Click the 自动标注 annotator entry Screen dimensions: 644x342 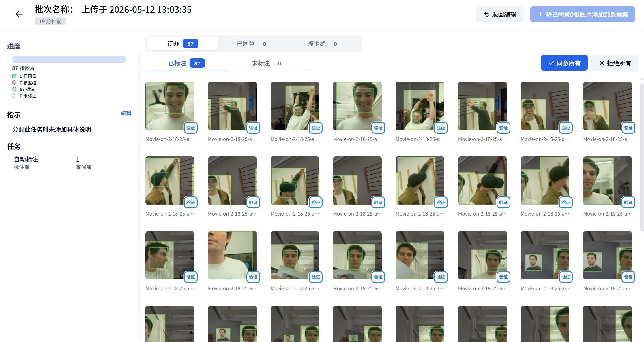(x=26, y=163)
